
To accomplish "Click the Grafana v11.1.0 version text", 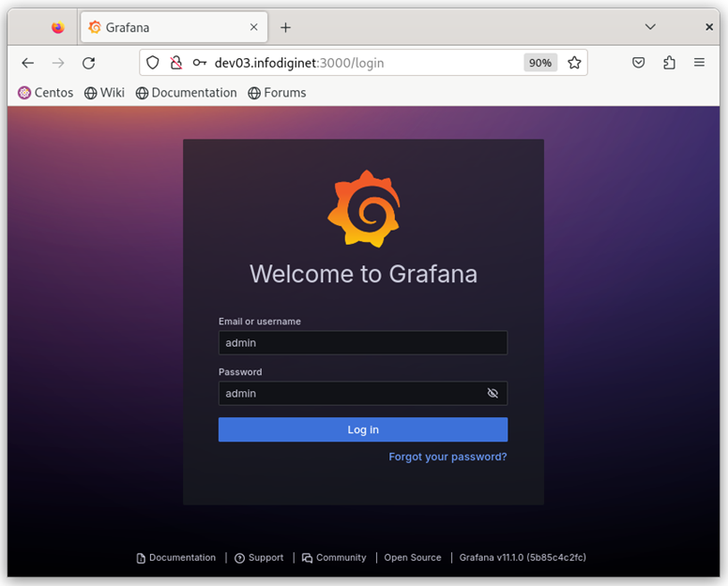I will tap(523, 558).
